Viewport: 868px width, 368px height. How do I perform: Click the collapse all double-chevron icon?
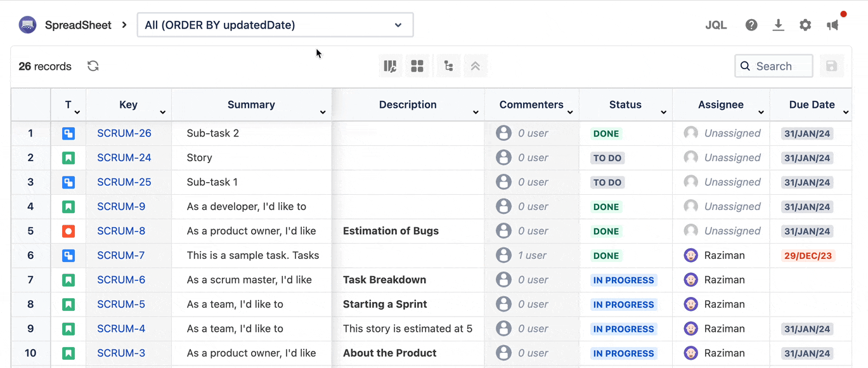point(476,66)
